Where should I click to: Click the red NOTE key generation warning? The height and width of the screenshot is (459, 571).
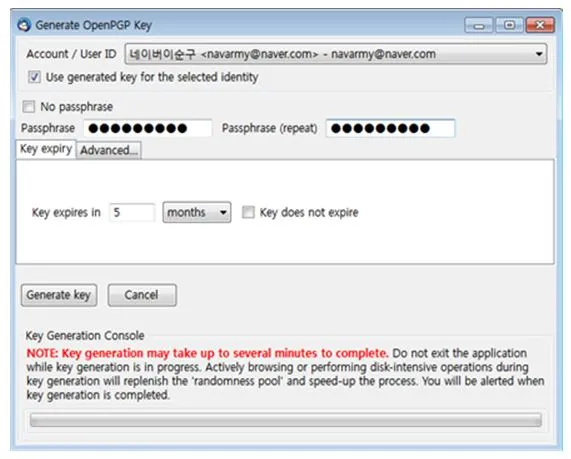coord(208,353)
